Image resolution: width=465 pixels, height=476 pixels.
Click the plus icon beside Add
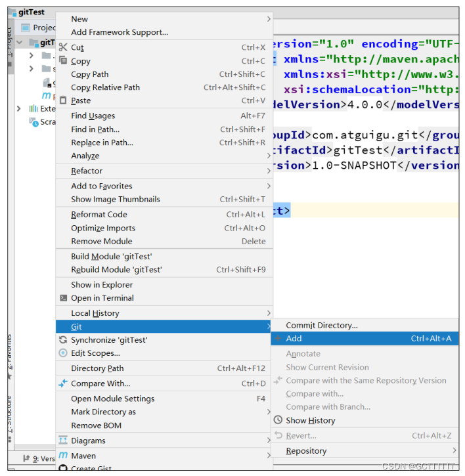click(278, 338)
